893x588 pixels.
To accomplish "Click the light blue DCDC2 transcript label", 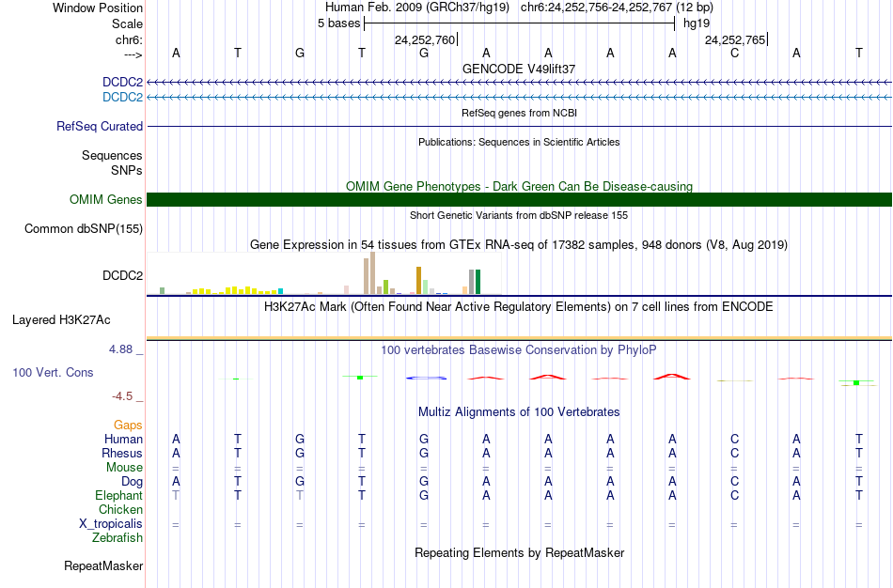I will click(x=122, y=97).
